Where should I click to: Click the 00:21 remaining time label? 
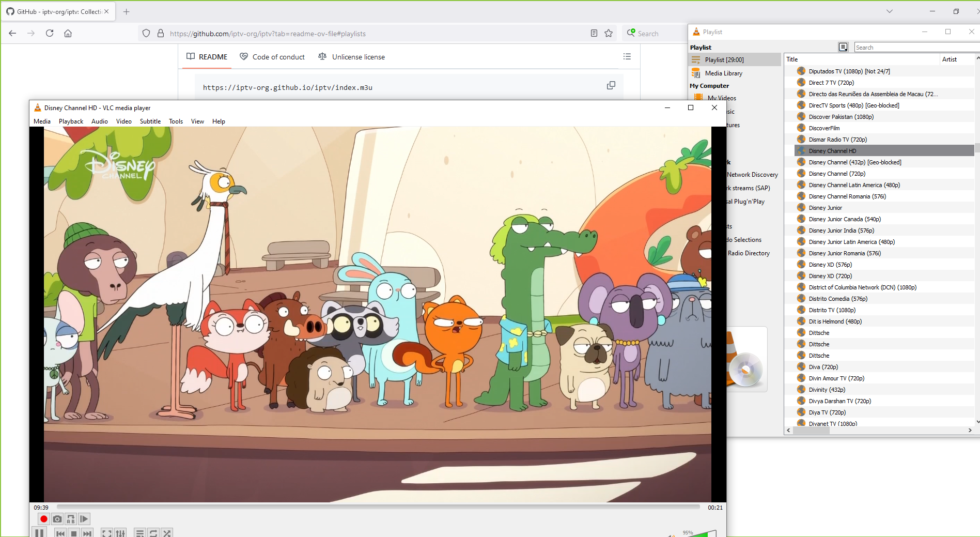pos(715,508)
